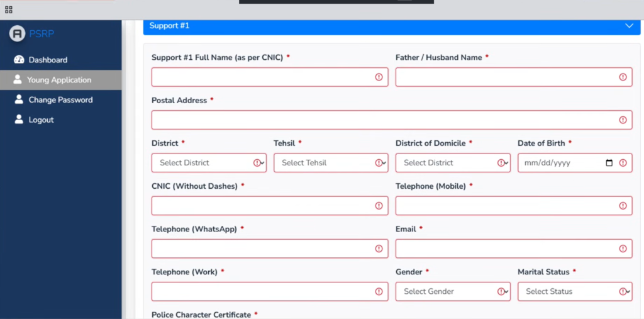Click error icon in Postal Address field
This screenshot has width=644, height=319.
pyautogui.click(x=623, y=120)
